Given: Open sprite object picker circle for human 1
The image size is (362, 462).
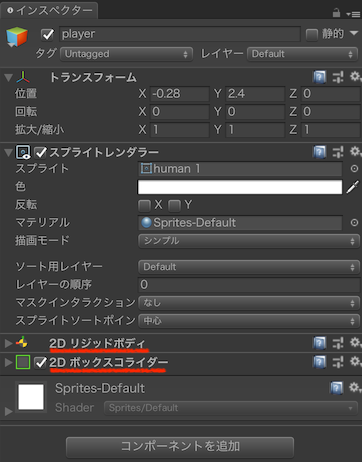Looking at the screenshot, I should coord(354,169).
